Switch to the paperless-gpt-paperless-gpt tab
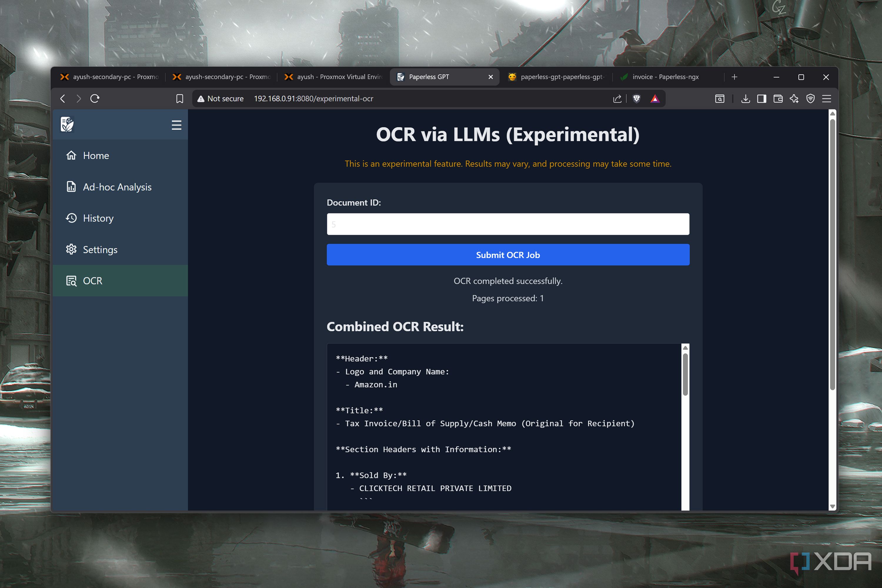Screen dimensions: 882x588 point(557,77)
